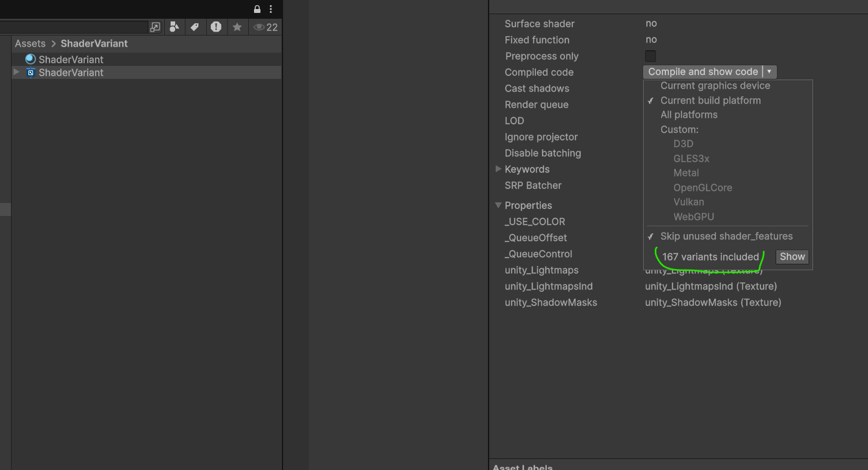Click the 167 variants included text
This screenshot has height=470, width=868.
pos(710,257)
